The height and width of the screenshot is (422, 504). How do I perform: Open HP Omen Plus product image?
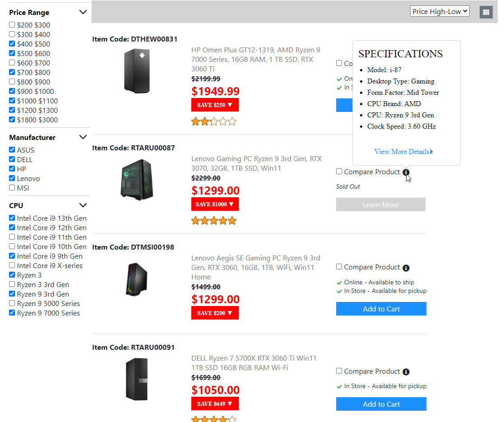[137, 71]
